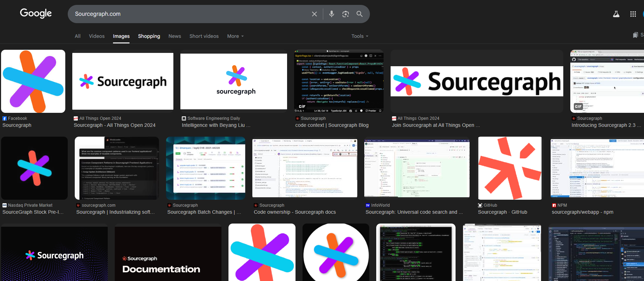Viewport: 644px width, 281px height.
Task: Click code context | Sourcegraph Blog link
Action: click(332, 125)
